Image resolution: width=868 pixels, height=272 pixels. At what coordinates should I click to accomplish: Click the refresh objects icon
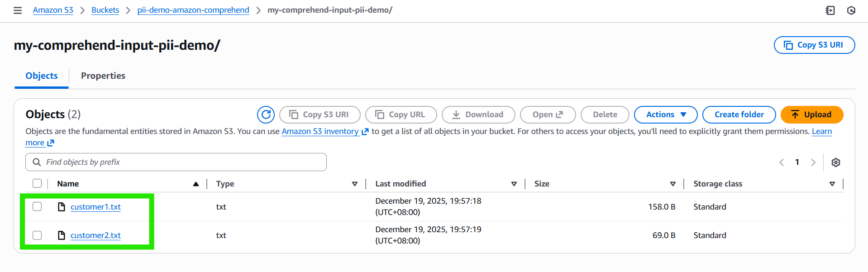click(266, 115)
